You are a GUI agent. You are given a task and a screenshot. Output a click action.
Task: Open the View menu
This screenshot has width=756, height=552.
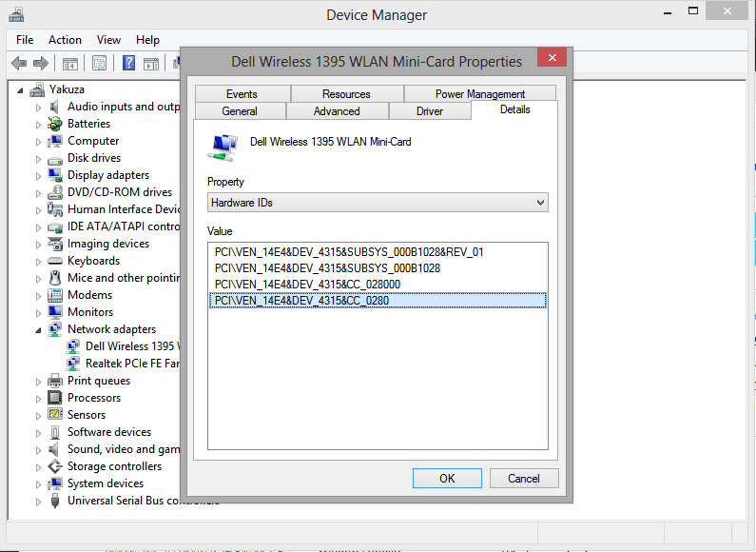pyautogui.click(x=108, y=40)
